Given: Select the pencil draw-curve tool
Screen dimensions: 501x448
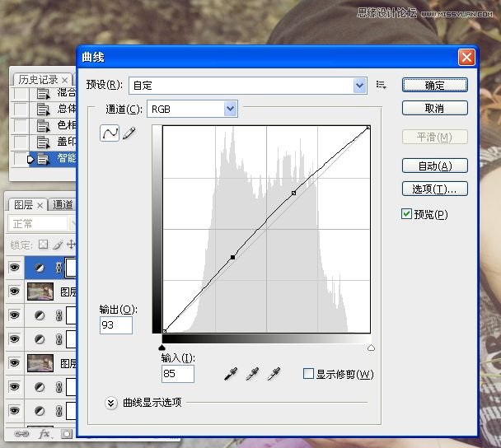Looking at the screenshot, I should pos(129,133).
